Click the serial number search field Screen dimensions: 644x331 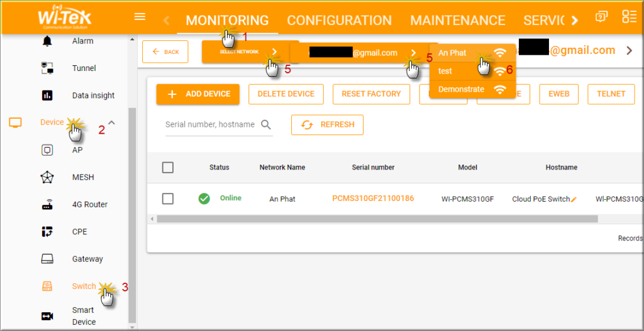click(x=211, y=124)
